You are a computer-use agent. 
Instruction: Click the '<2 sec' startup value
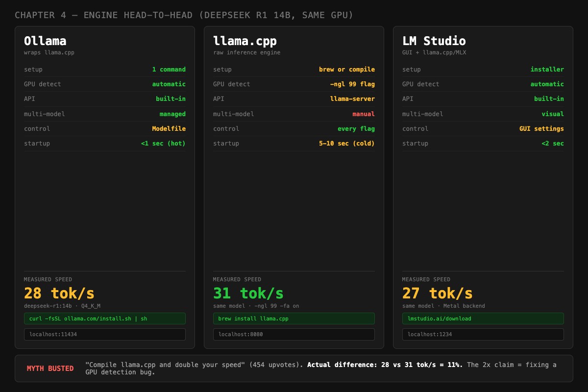coord(553,144)
